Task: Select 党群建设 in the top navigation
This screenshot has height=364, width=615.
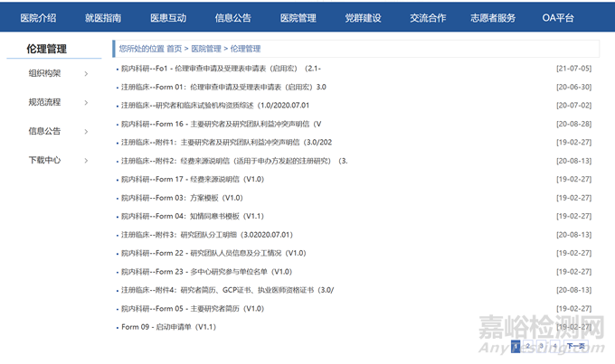Action: pos(363,17)
